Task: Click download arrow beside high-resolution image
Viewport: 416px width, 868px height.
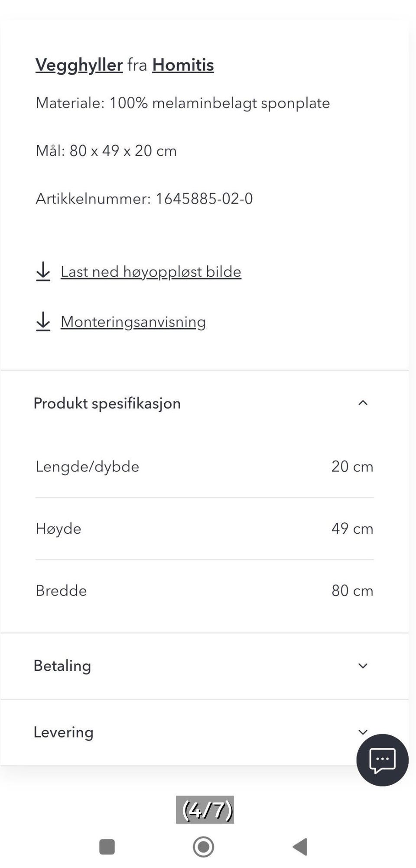Action: (43, 272)
